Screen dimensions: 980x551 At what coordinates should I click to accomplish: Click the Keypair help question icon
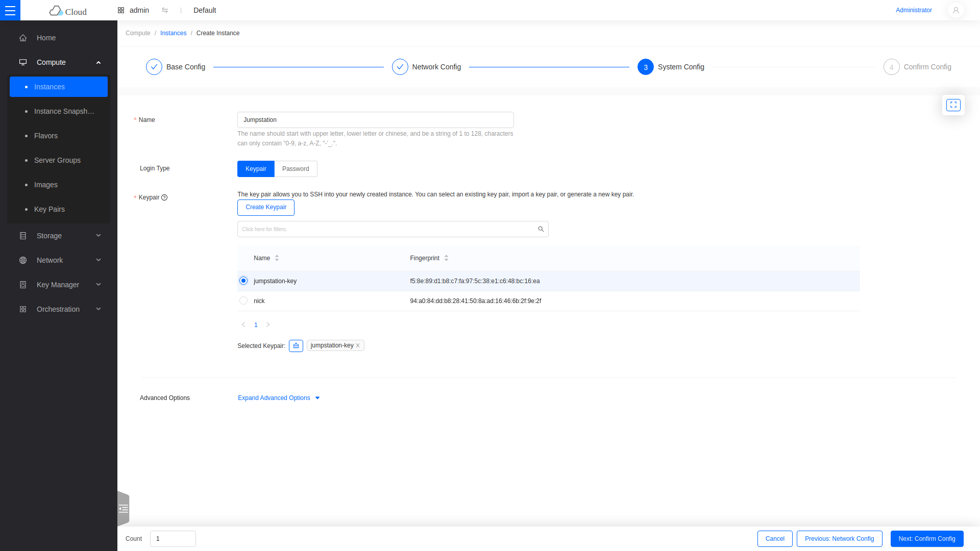pos(164,197)
